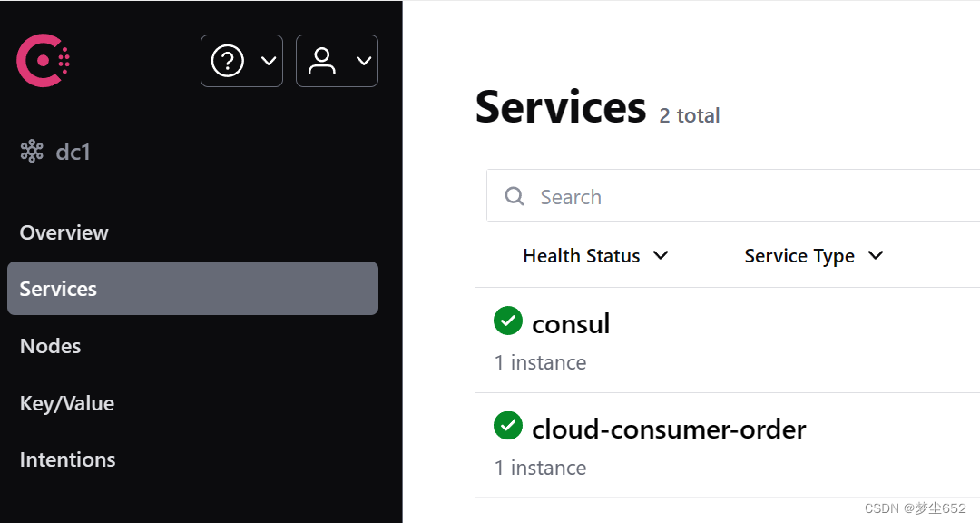
Task: Click the dc1 datacenter label
Action: tap(72, 151)
